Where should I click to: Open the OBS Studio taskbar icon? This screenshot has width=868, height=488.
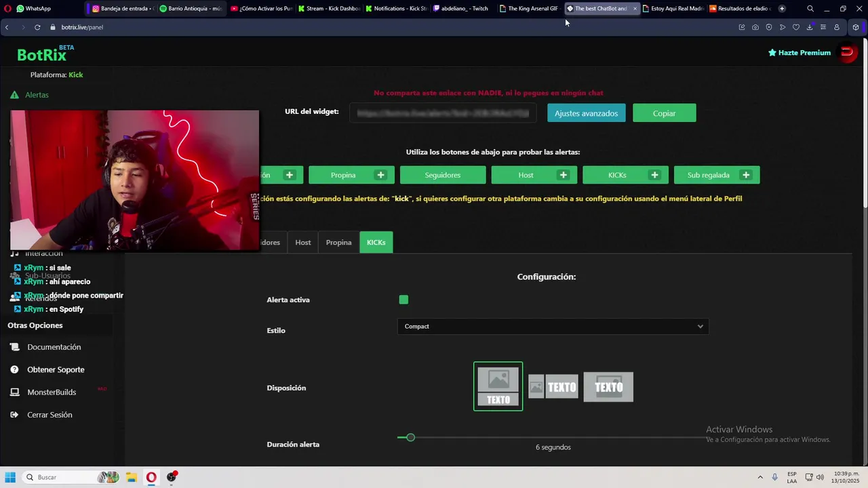tap(172, 477)
